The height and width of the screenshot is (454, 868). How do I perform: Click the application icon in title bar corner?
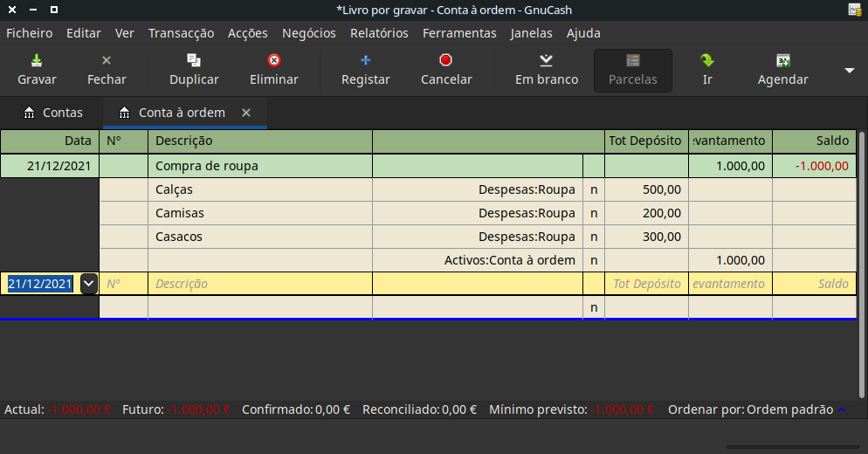coord(855,10)
